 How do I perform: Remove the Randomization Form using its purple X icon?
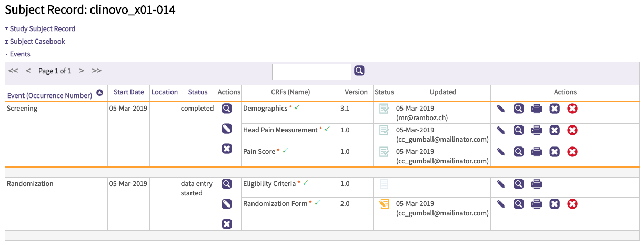click(554, 204)
